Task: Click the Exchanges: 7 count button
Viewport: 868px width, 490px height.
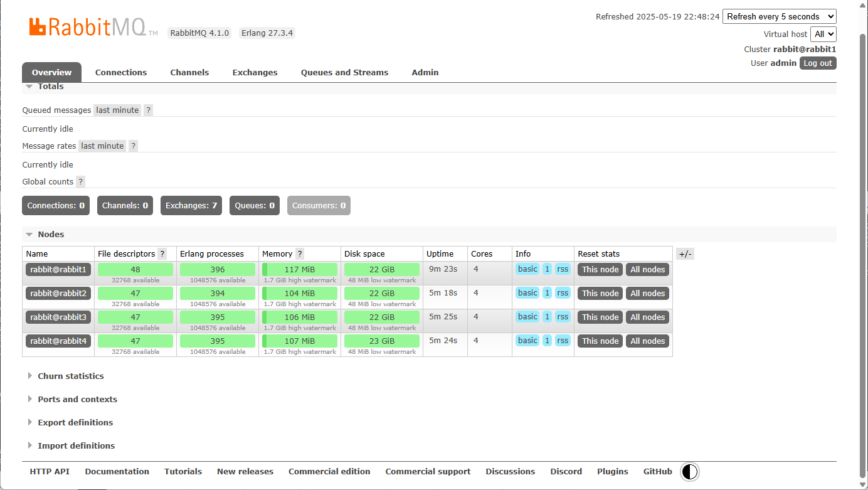Action: click(191, 205)
